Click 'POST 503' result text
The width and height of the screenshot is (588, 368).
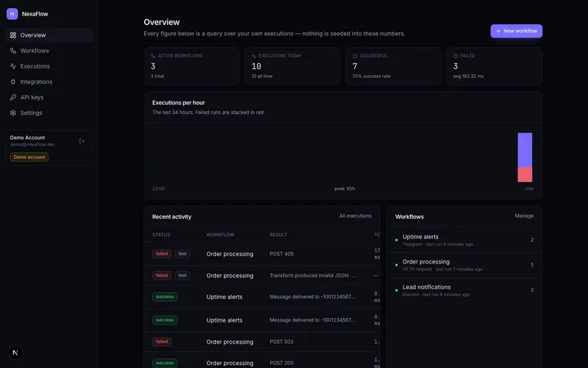[x=282, y=342]
